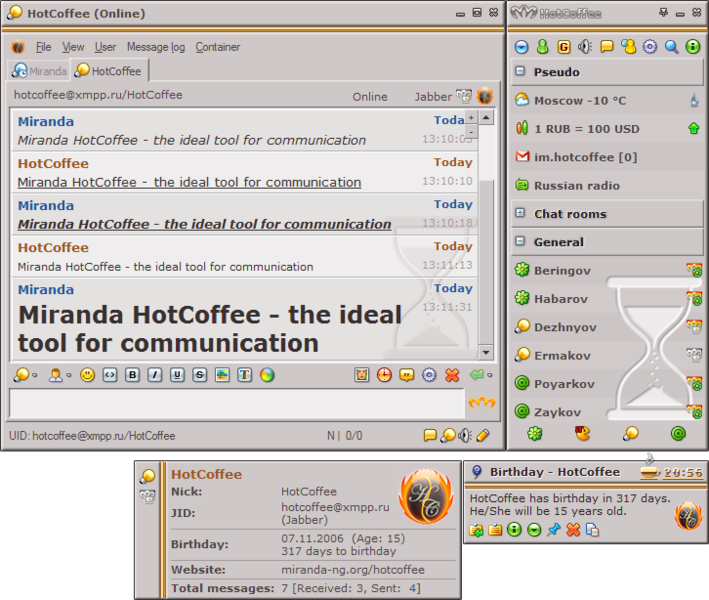This screenshot has height=600, width=709.
Task: Select the 1 RUB = 100 USD entry
Action: tap(607, 129)
